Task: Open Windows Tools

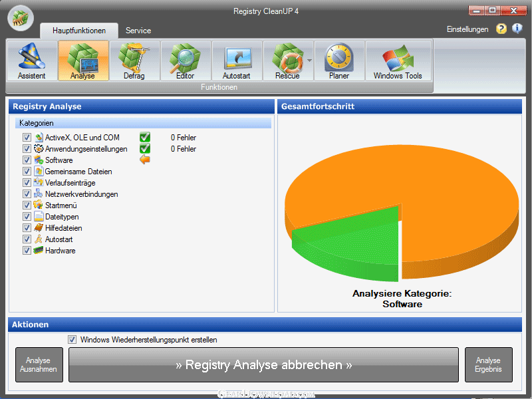Action: click(x=398, y=61)
